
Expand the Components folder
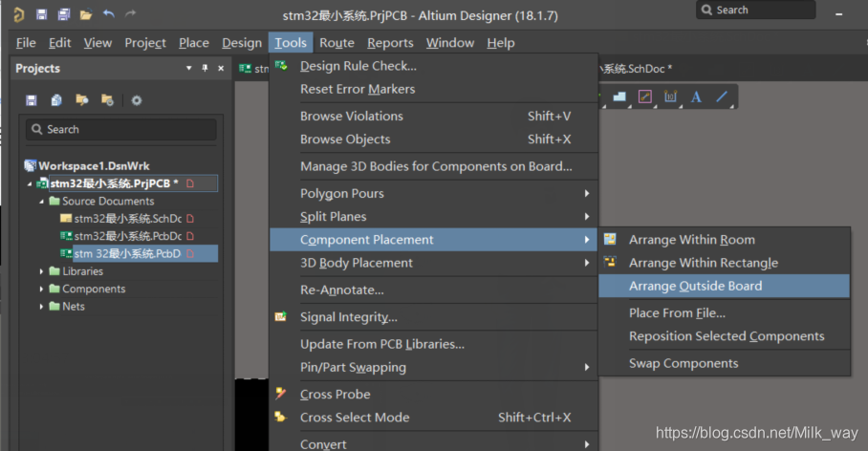pyautogui.click(x=41, y=289)
